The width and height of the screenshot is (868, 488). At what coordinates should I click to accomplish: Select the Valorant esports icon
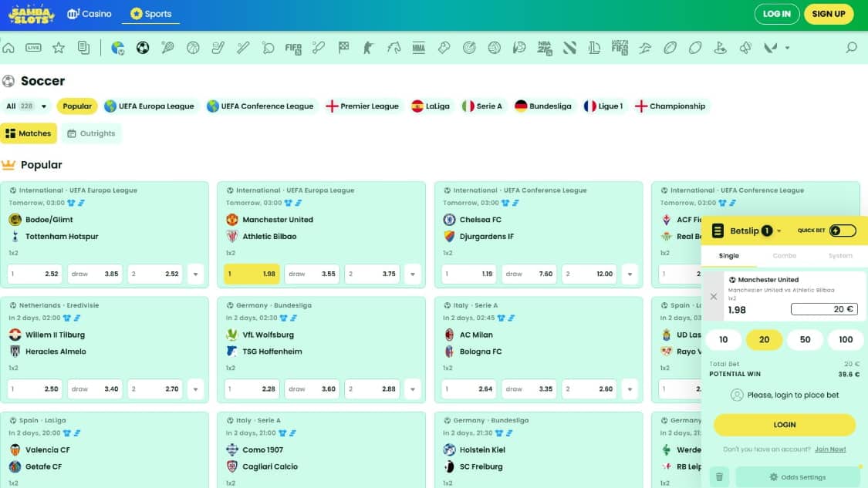pos(770,48)
